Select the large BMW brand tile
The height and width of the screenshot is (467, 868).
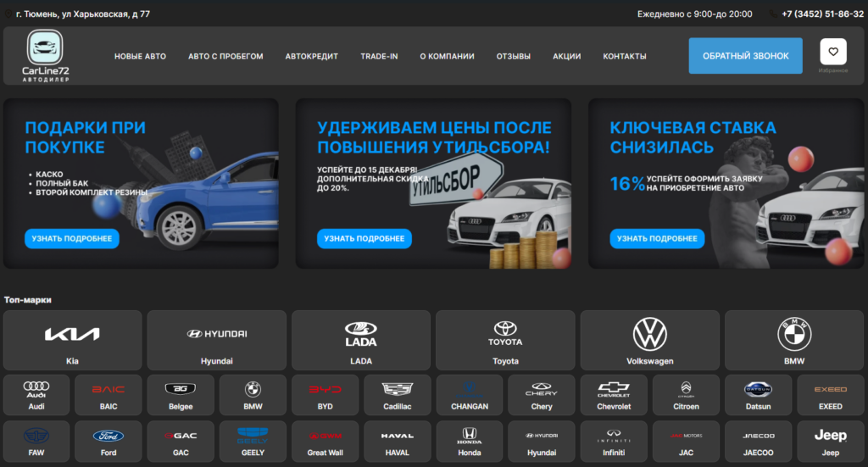(794, 340)
